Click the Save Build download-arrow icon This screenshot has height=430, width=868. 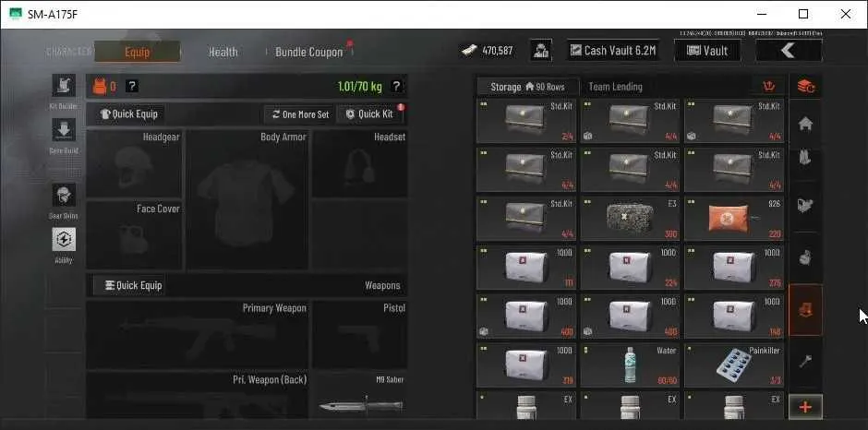[x=64, y=129]
